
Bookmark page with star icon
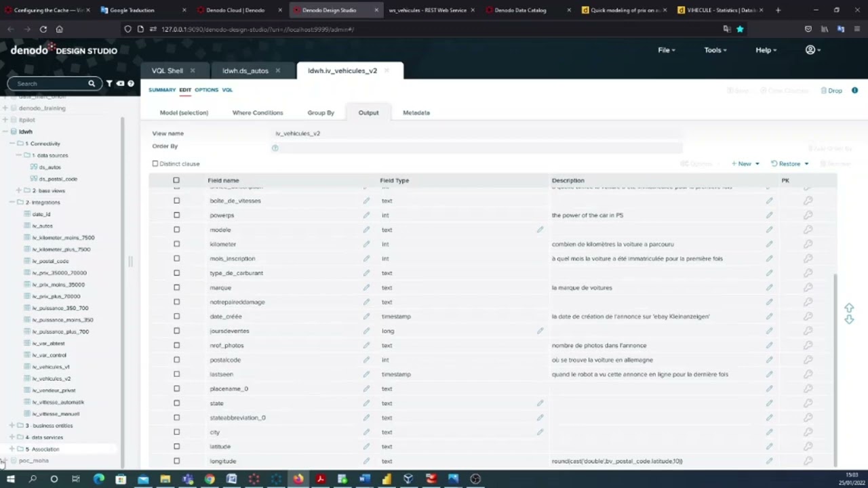pos(740,29)
